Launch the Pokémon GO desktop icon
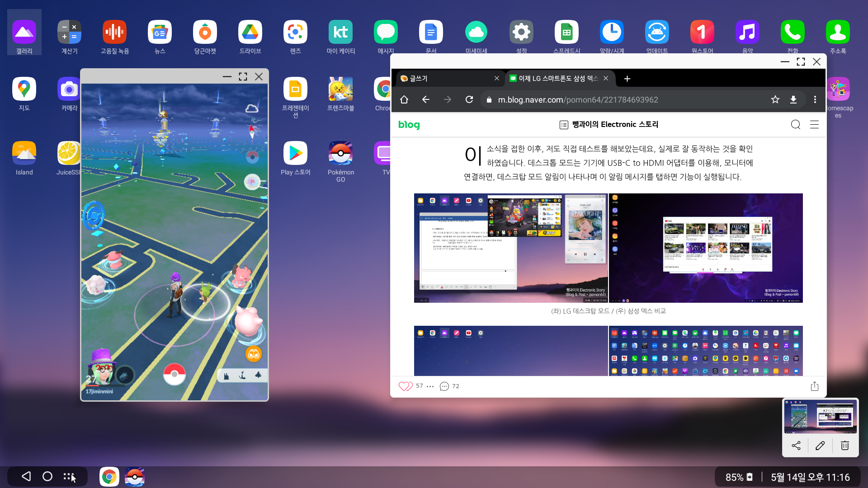The width and height of the screenshot is (868, 488). point(340,154)
